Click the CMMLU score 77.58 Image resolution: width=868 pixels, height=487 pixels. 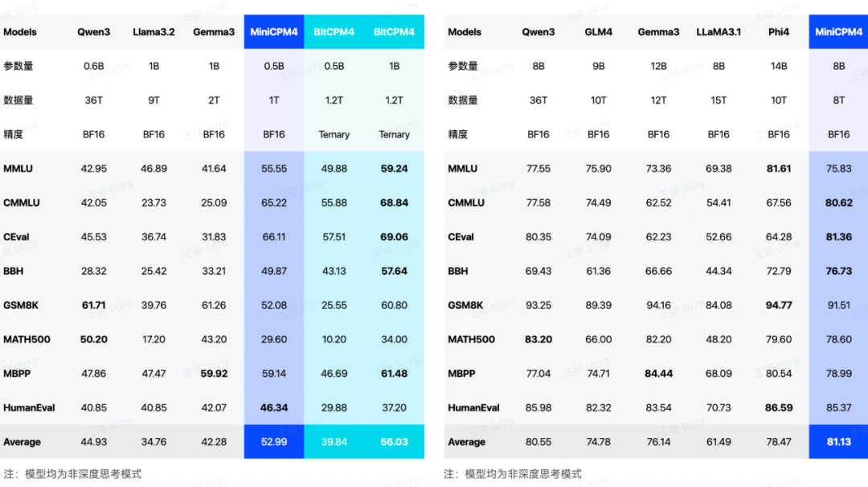point(538,203)
